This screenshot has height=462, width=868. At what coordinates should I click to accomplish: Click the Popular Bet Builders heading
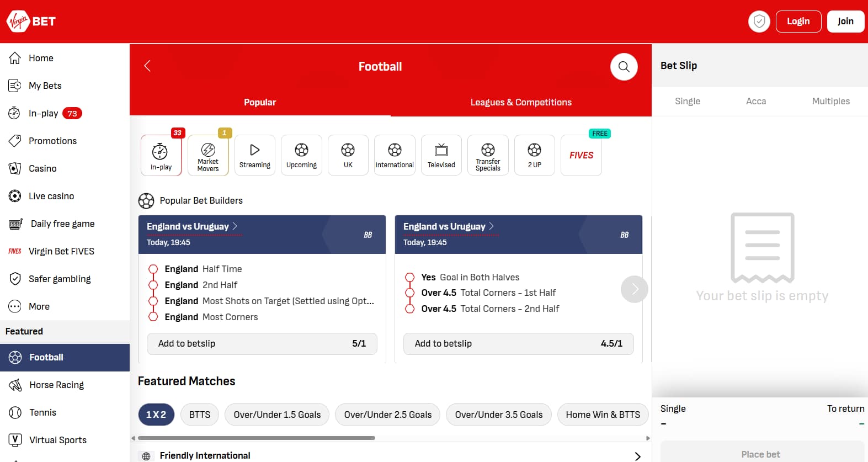click(x=201, y=200)
